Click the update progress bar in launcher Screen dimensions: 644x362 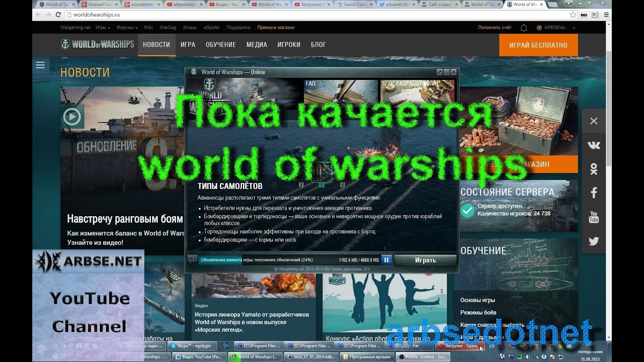tap(290, 260)
